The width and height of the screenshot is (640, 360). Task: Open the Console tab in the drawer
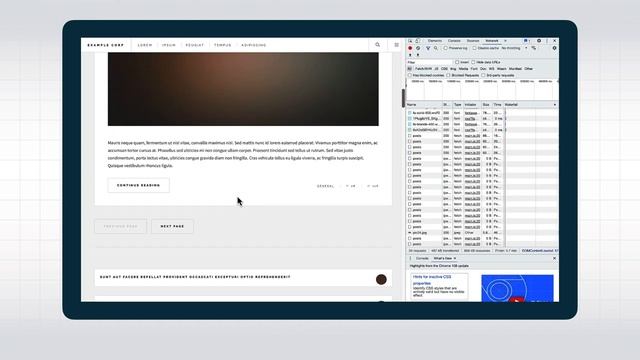(422, 258)
